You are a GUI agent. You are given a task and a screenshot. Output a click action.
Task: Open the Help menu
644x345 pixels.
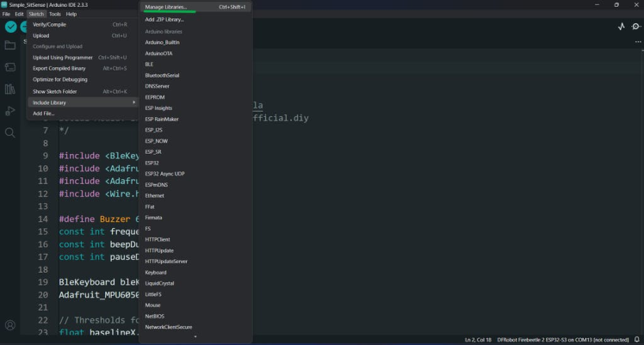[x=71, y=14]
